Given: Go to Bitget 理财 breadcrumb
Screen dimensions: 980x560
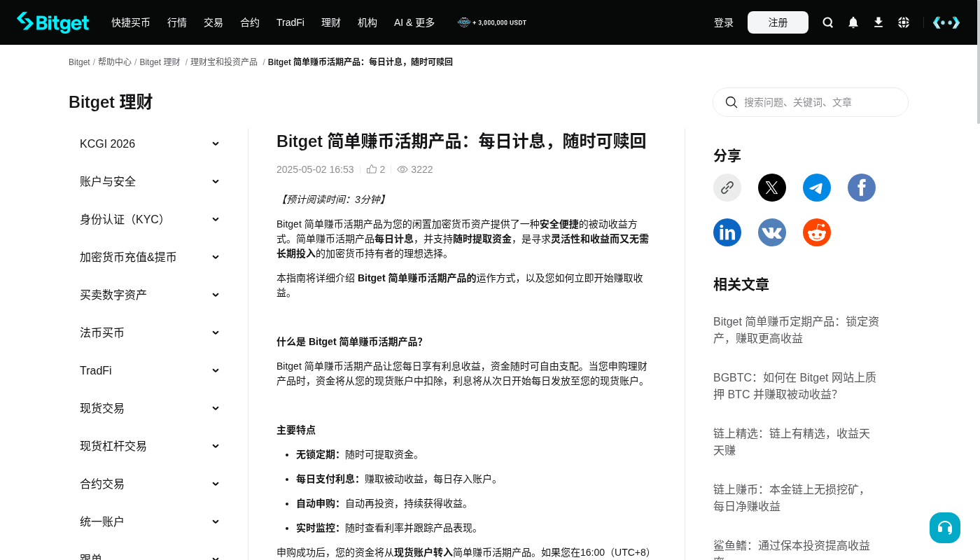Looking at the screenshot, I should pyautogui.click(x=160, y=62).
